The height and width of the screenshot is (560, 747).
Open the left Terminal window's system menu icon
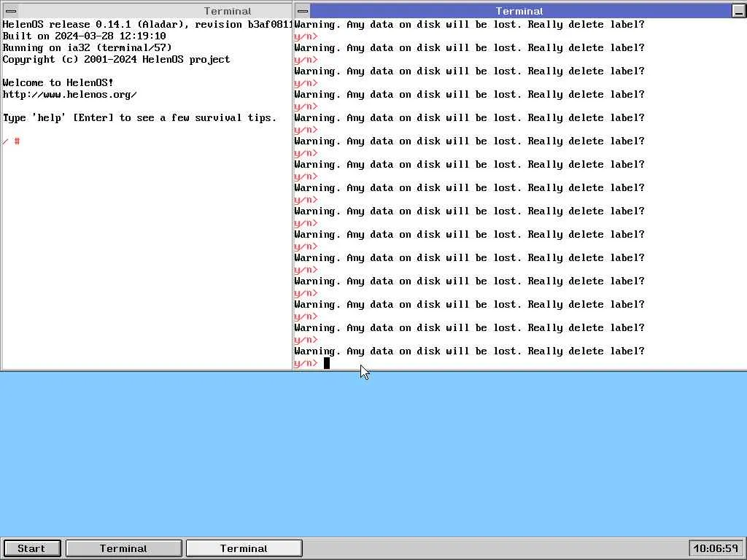(x=11, y=11)
